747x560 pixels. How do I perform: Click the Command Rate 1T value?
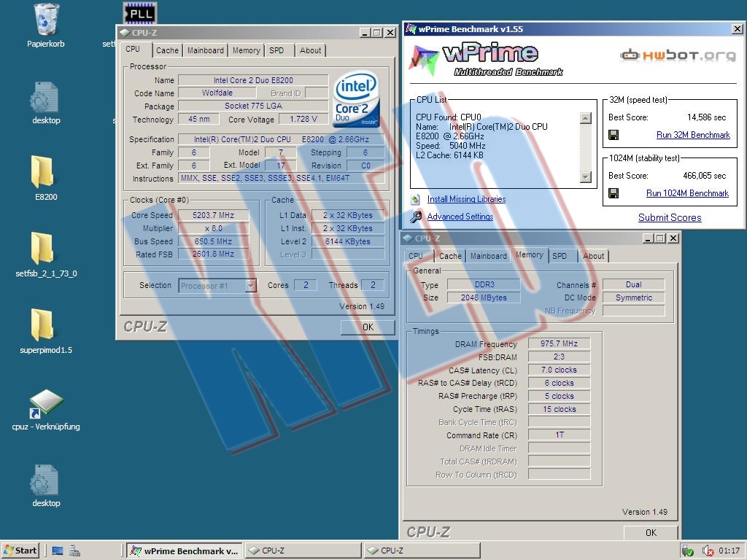(x=559, y=435)
